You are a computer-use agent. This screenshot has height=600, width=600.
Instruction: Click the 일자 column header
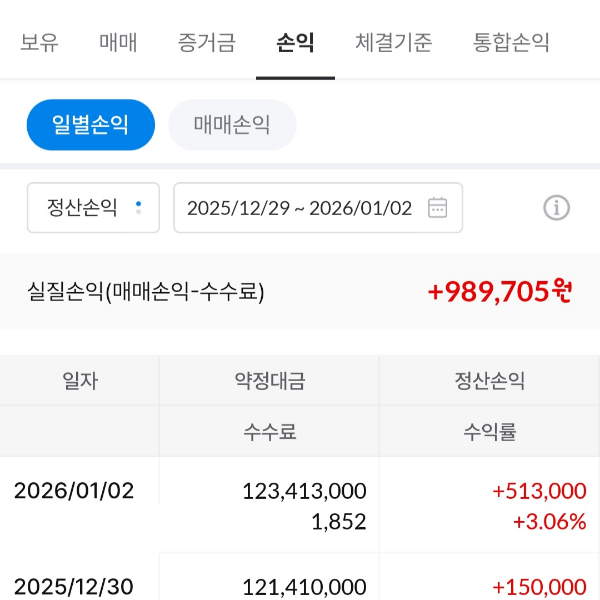pos(80,380)
